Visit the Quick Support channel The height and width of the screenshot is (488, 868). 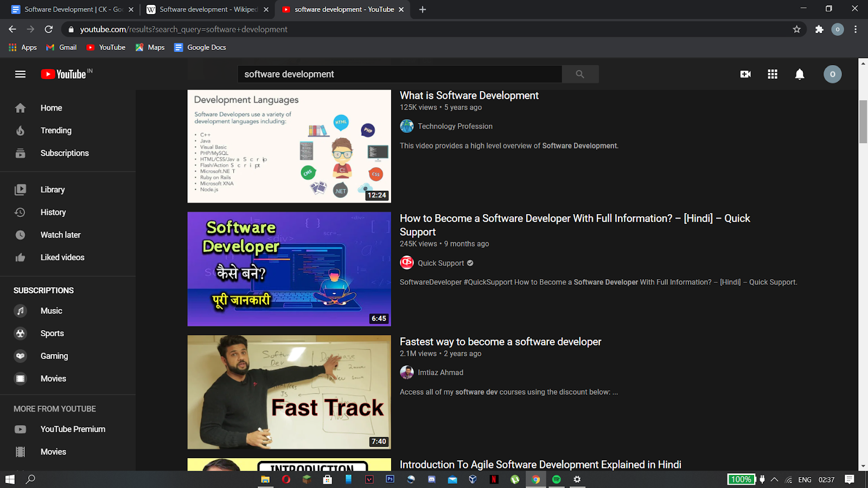(x=441, y=263)
